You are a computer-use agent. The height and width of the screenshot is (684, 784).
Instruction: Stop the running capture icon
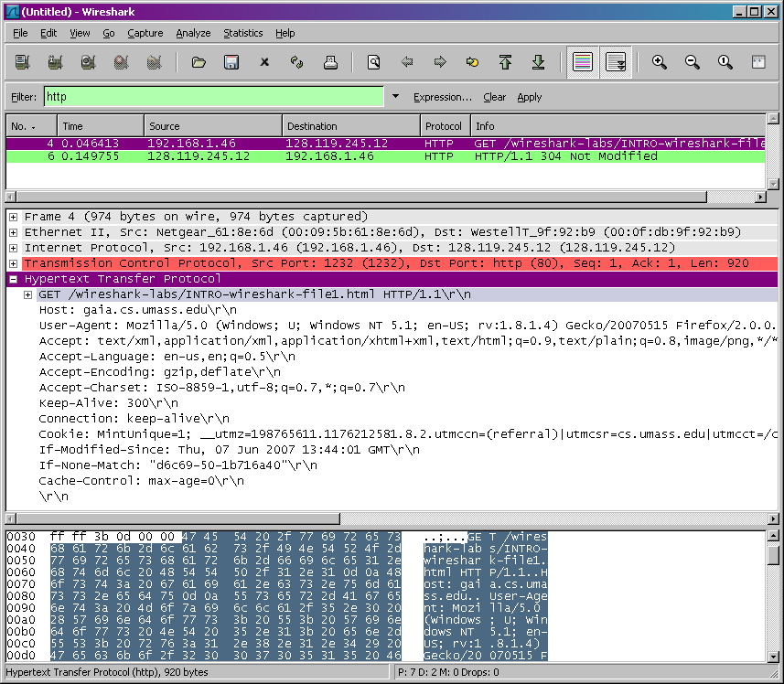click(x=122, y=62)
